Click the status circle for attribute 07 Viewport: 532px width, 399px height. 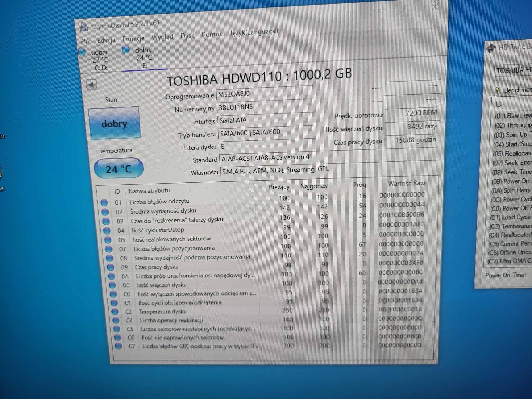pyautogui.click(x=109, y=249)
